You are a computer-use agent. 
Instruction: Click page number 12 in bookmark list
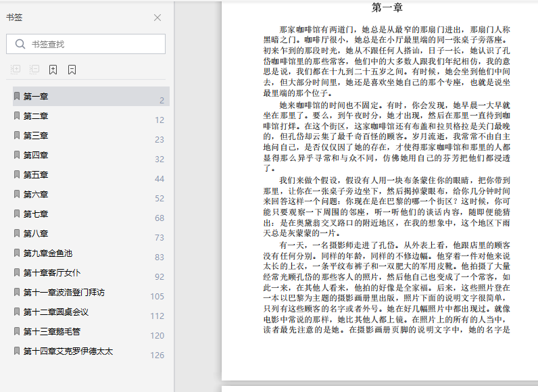coord(160,120)
